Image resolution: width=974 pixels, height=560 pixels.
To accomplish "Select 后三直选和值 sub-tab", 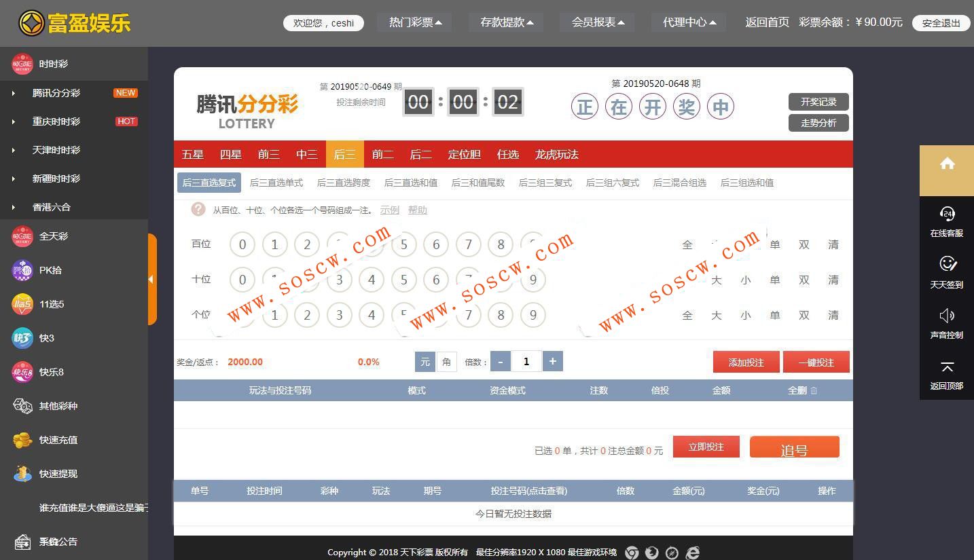I will click(x=411, y=183).
